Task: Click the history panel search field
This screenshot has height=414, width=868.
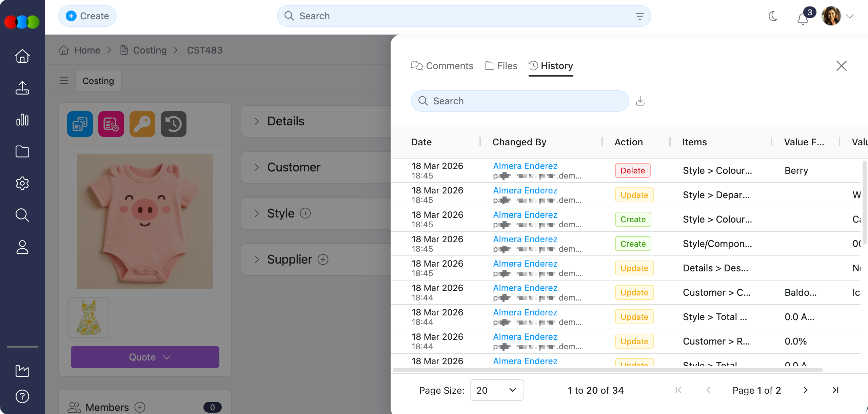Action: (x=520, y=101)
